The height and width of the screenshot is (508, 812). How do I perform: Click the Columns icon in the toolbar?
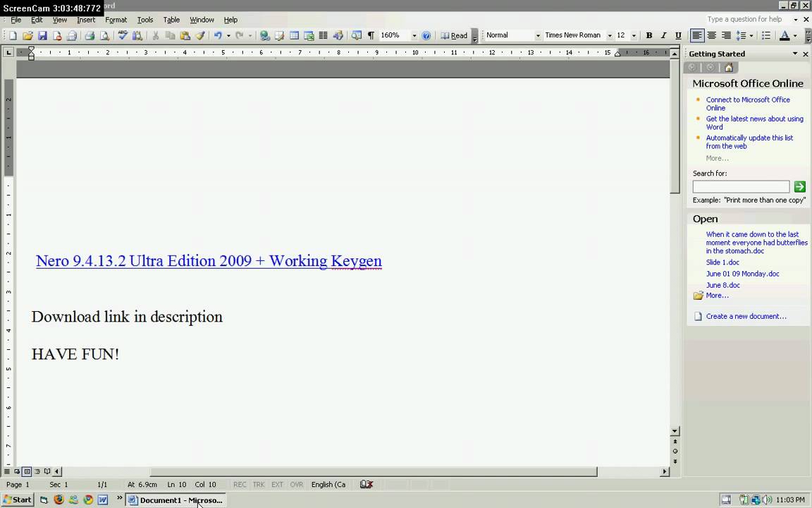(323, 36)
